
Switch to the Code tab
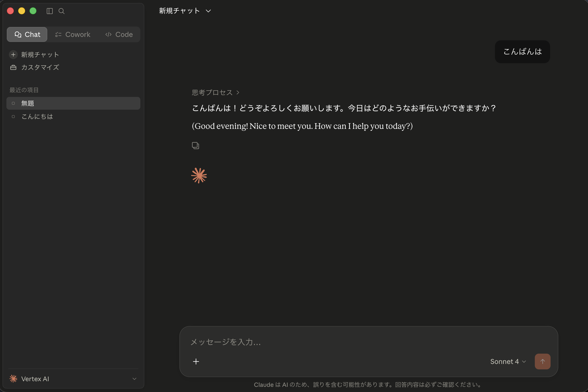tap(119, 34)
